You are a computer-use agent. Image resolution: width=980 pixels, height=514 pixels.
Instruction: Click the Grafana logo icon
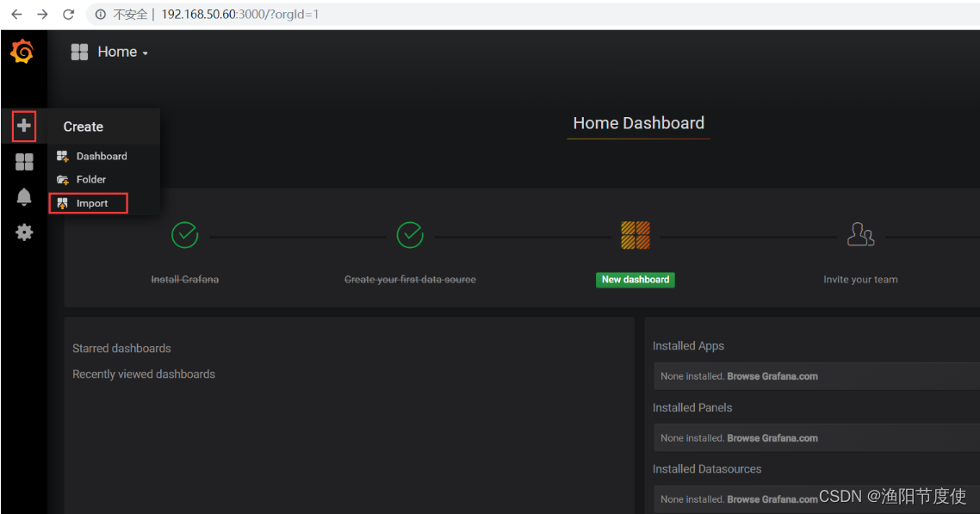[22, 51]
